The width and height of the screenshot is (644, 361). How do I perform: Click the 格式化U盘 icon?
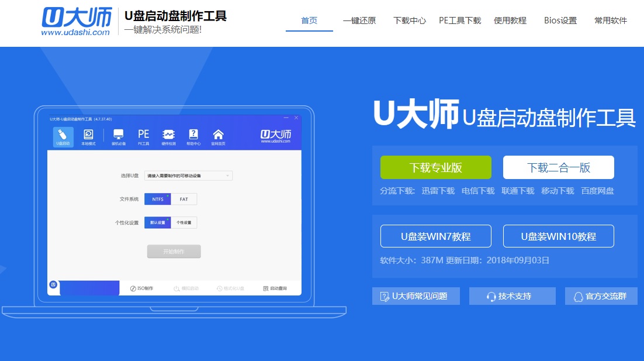[230, 288]
